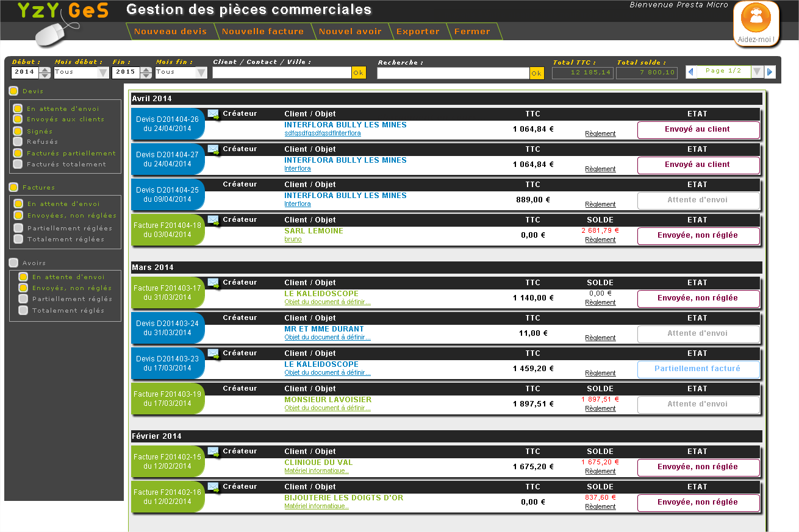Image resolution: width=799 pixels, height=532 pixels.
Task: Open Facture F201403-19 document badge
Action: coord(168,399)
